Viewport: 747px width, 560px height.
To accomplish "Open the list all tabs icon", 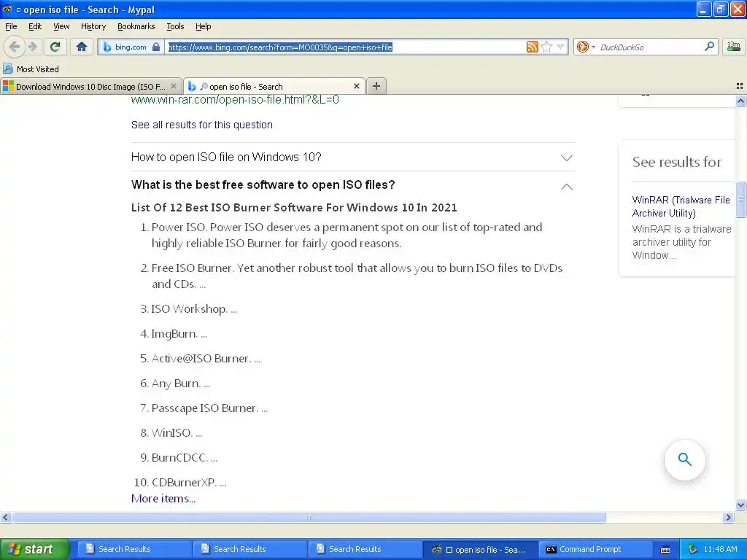I will click(x=740, y=86).
